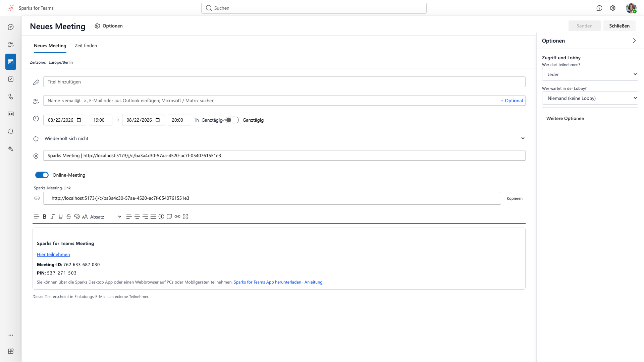Center align text in the editor toolbar
This screenshot has width=644, height=362.
[x=137, y=217]
